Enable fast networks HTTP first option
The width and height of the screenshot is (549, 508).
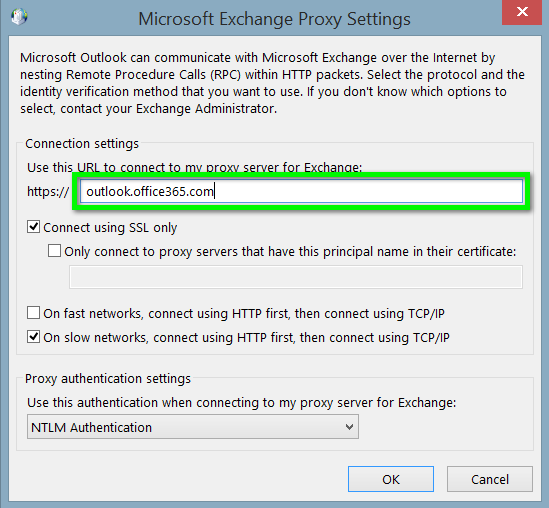point(34,313)
